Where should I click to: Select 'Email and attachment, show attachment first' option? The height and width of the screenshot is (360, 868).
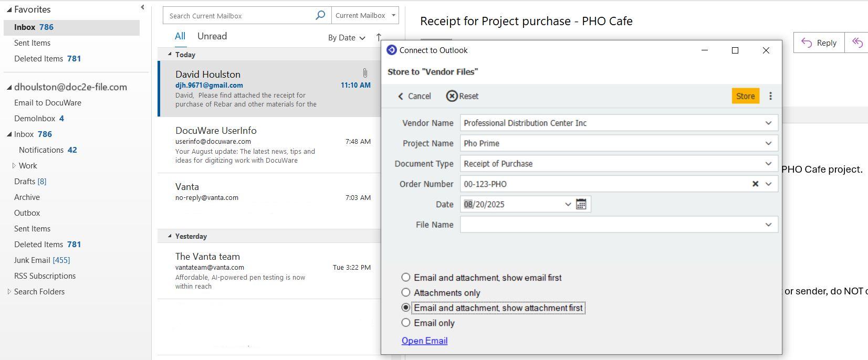click(405, 308)
